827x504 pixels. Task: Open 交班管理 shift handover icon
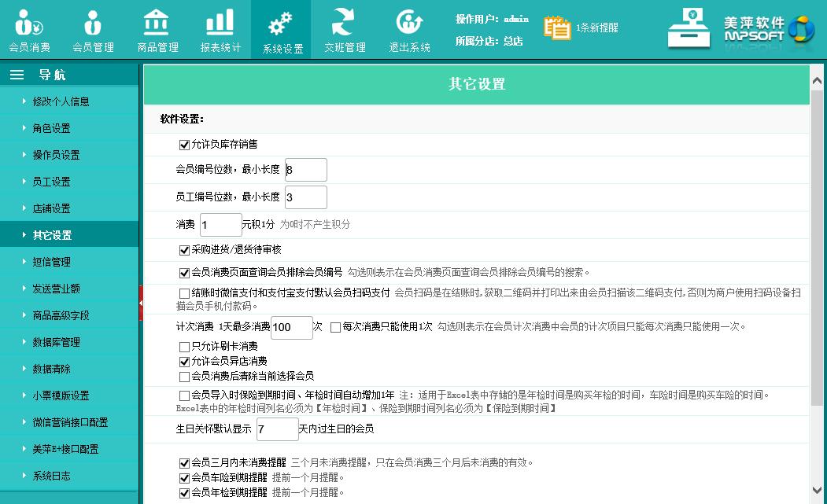(345, 23)
